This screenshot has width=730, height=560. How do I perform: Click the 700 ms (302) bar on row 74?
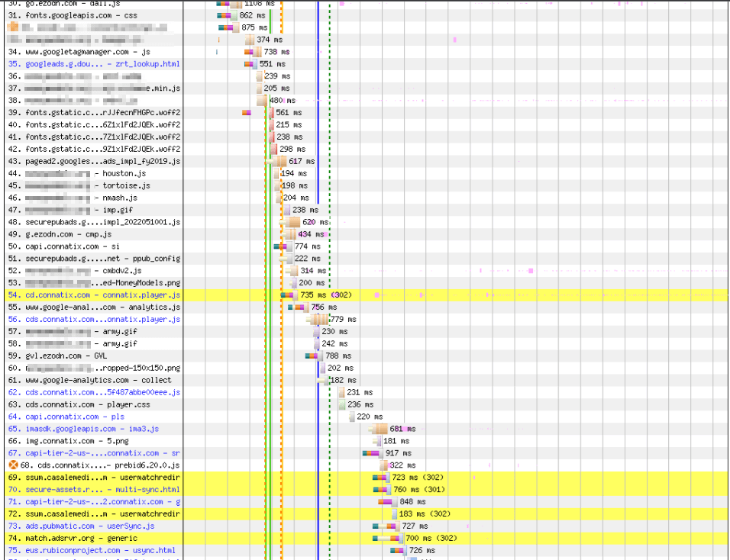(x=388, y=538)
